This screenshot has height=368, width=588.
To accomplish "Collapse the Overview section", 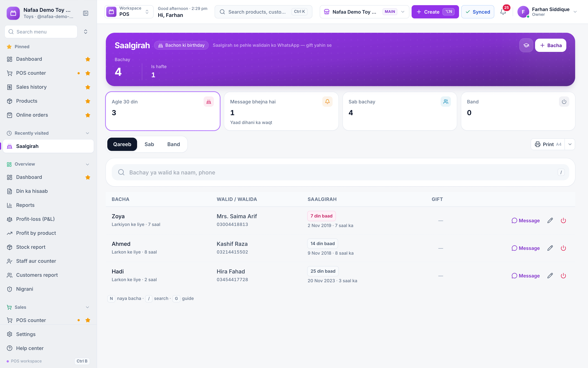I will pyautogui.click(x=87, y=164).
